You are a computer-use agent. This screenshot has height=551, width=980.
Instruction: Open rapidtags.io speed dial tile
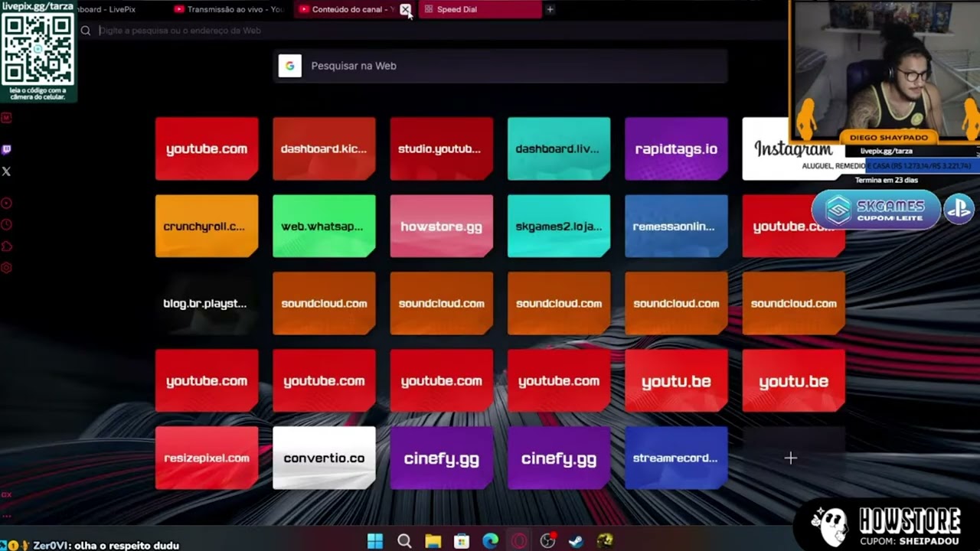pos(676,148)
